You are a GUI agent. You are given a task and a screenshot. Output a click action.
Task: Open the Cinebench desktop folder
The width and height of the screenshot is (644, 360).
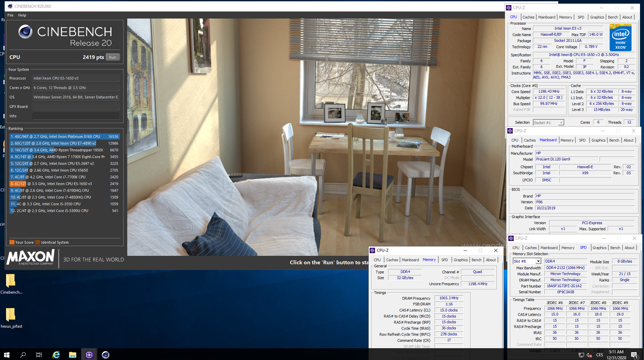coord(11,284)
